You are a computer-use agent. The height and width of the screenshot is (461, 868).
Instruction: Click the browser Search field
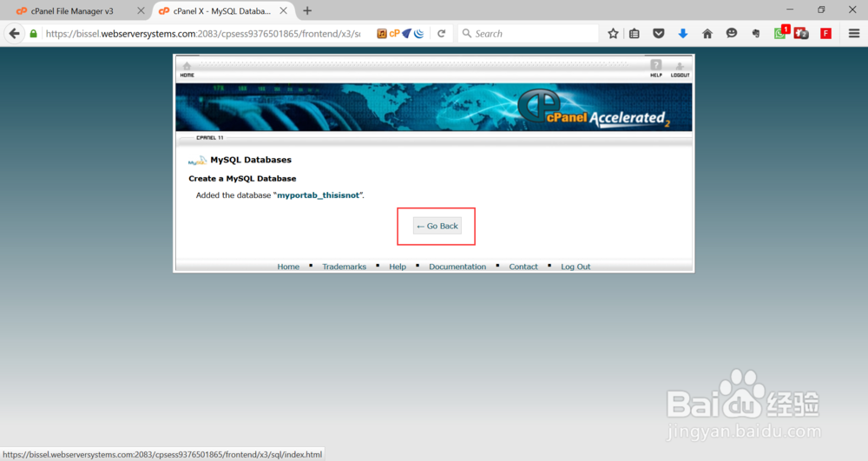click(x=529, y=34)
